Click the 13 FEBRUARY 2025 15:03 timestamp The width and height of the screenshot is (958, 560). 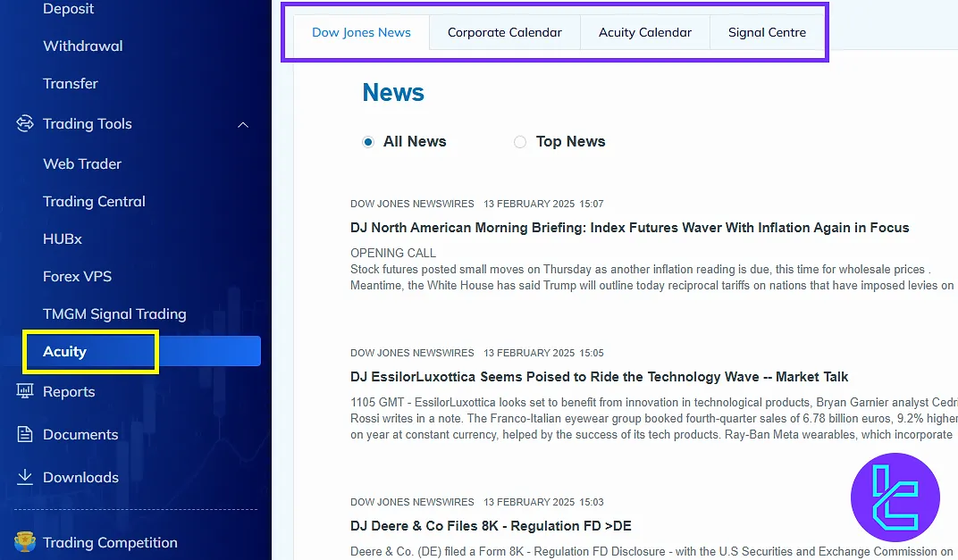tap(543, 502)
